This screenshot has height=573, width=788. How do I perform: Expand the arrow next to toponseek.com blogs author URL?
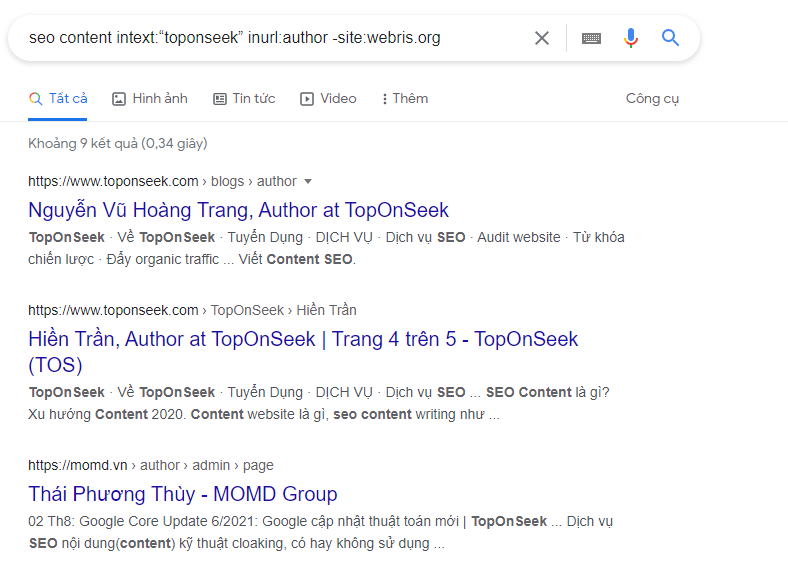tap(308, 181)
